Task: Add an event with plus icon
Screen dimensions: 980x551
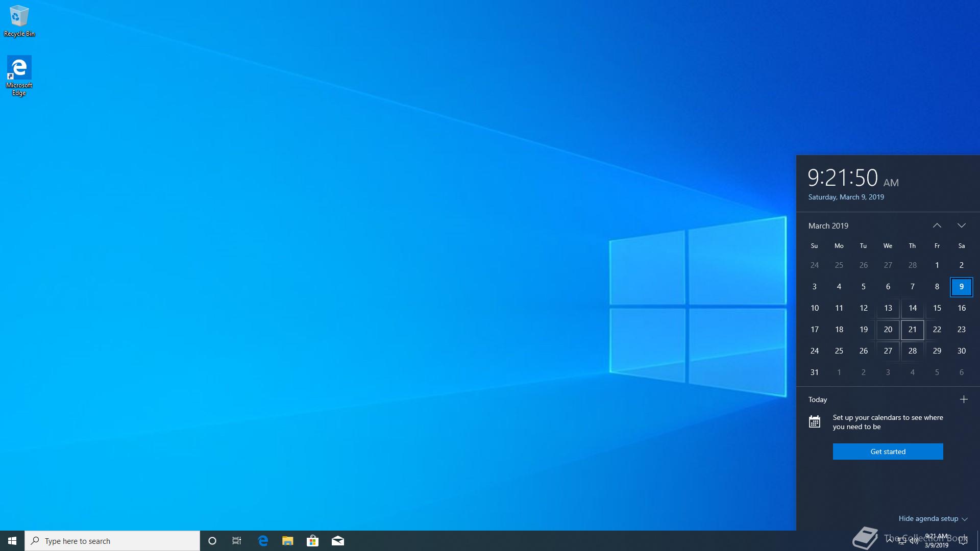Action: point(964,399)
